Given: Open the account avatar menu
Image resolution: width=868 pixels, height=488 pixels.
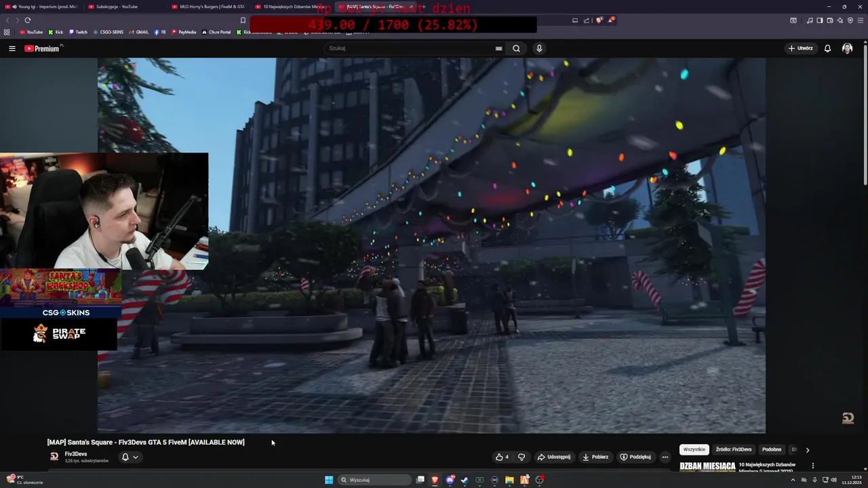Looking at the screenshot, I should tap(847, 48).
